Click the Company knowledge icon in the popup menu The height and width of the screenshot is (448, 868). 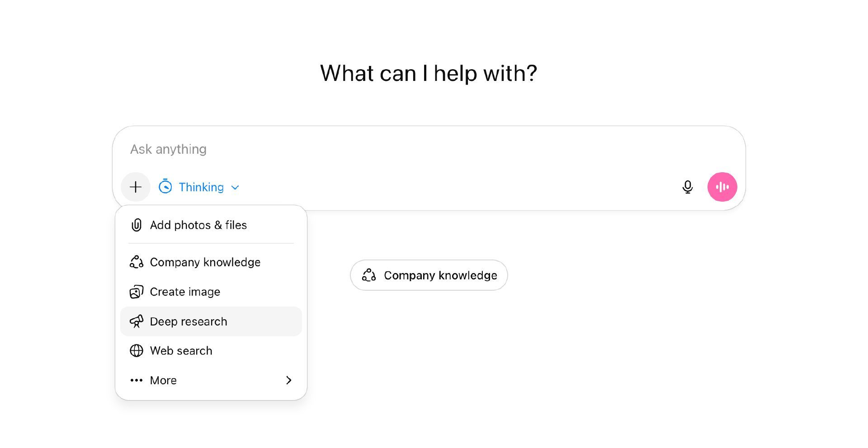137,262
